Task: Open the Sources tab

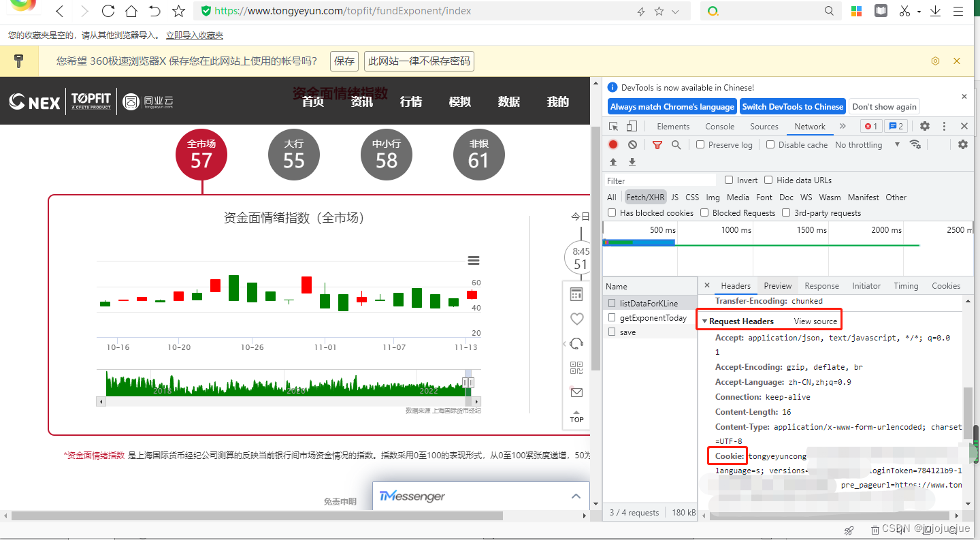Action: [764, 126]
